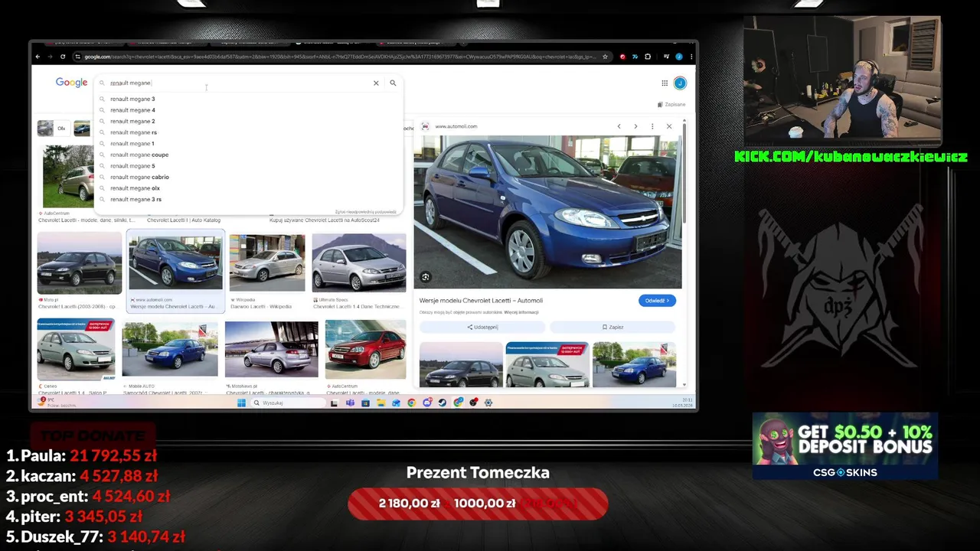The height and width of the screenshot is (551, 980).
Task: Close the image preview panel
Action: click(x=669, y=126)
